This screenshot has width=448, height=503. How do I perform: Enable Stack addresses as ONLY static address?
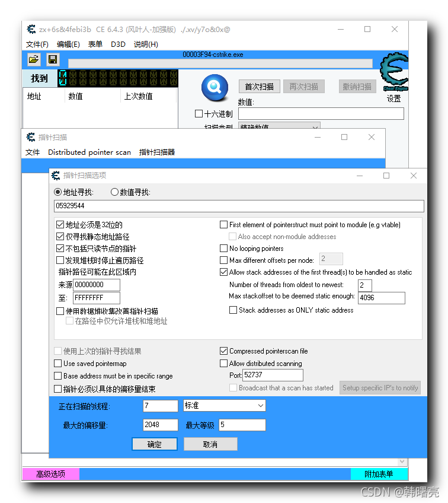pos(233,310)
